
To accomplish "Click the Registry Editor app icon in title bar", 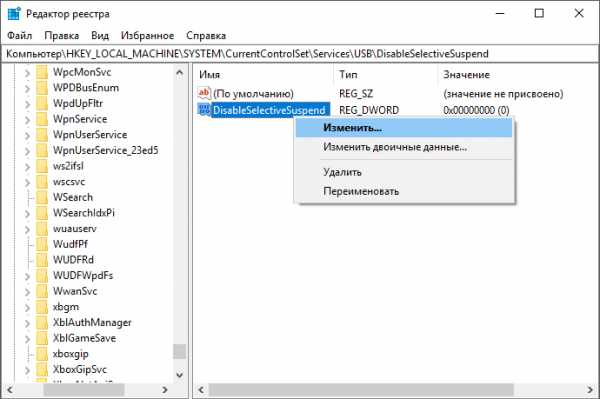I will pos(14,14).
